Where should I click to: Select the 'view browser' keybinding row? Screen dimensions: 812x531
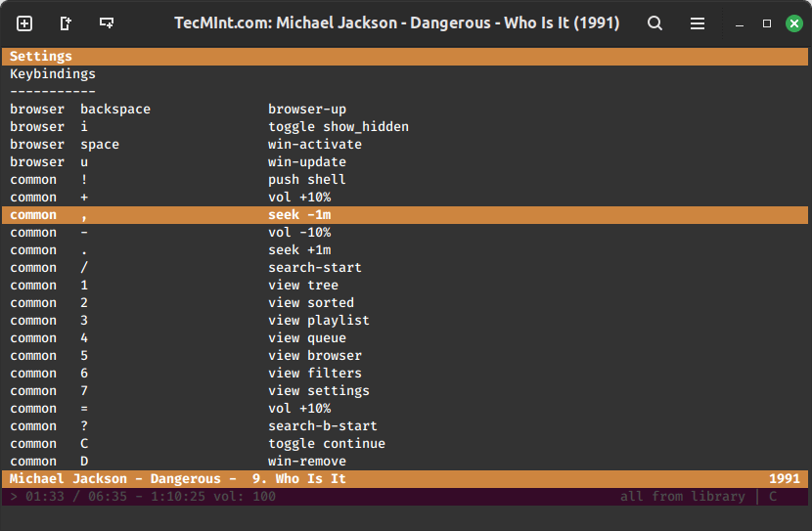click(405, 356)
